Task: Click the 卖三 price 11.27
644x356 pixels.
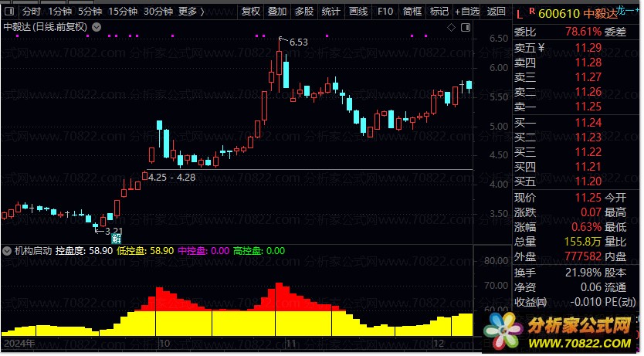Action: pyautogui.click(x=588, y=77)
